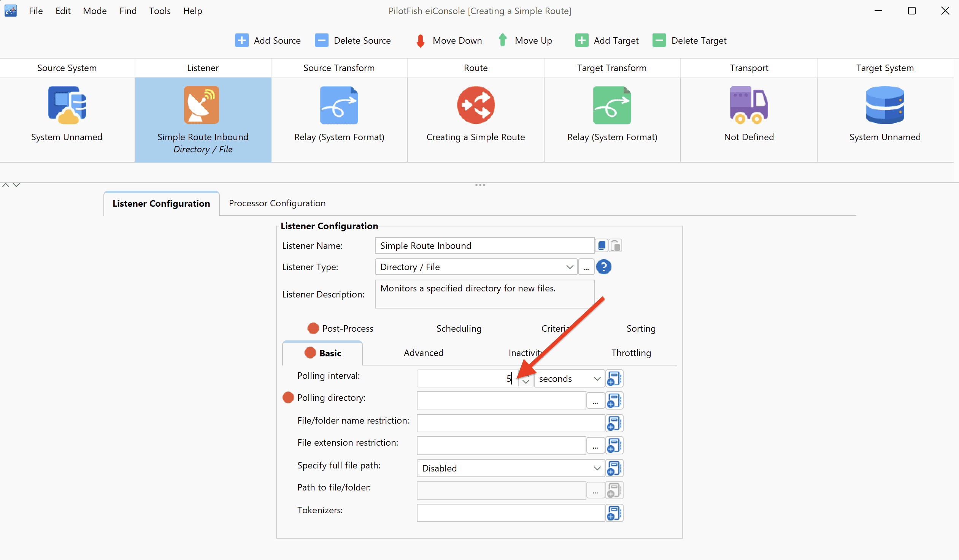959x560 pixels.
Task: Open the Mode menu
Action: [x=95, y=11]
